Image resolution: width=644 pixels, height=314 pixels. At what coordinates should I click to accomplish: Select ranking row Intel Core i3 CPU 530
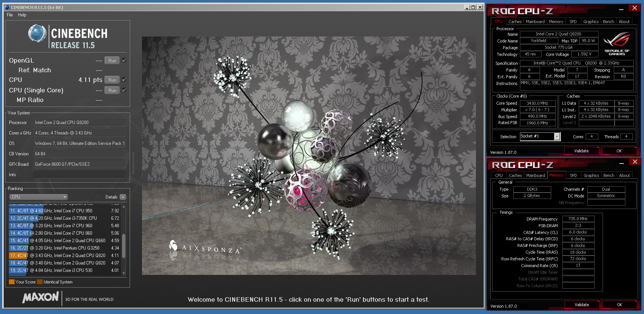(x=64, y=270)
